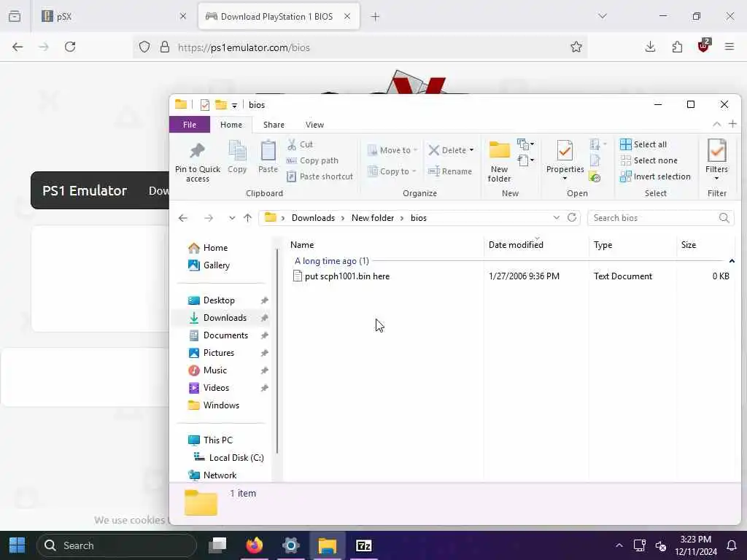Screen dimensions: 747x560
Task: Select Pictures in navigation pane
Action: 219,353
